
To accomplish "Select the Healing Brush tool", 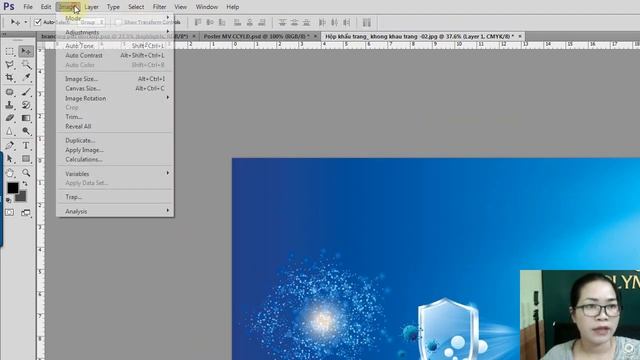I will pyautogui.click(x=10, y=92).
